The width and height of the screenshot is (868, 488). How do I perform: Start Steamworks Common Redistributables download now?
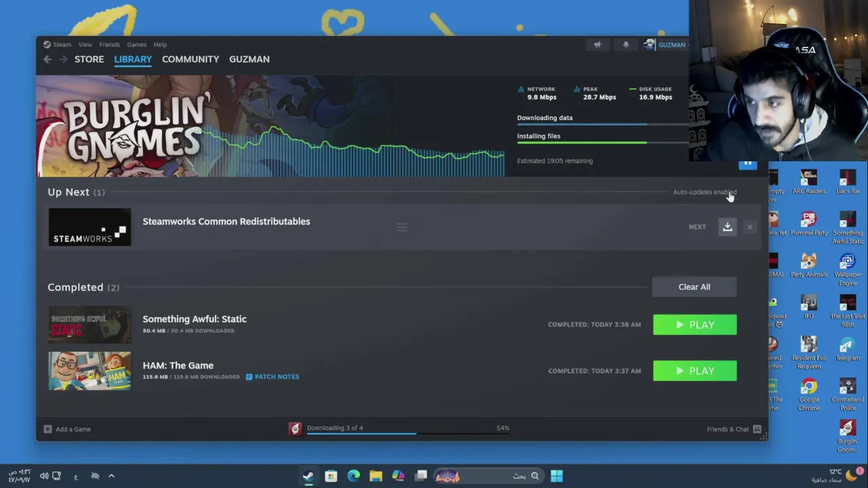coord(727,227)
